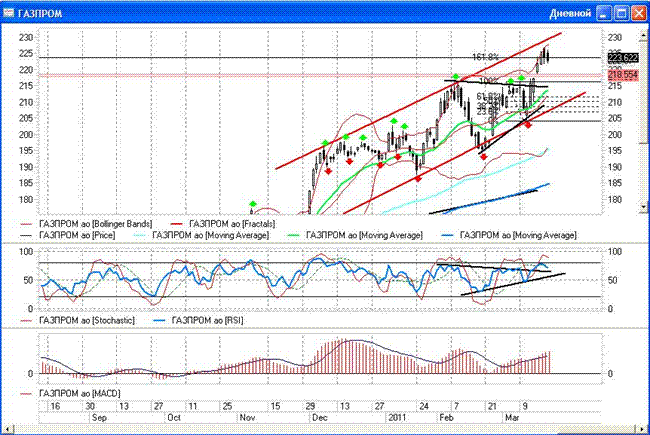
Task: Click the 2011 year label on time axis
Action: (397, 417)
